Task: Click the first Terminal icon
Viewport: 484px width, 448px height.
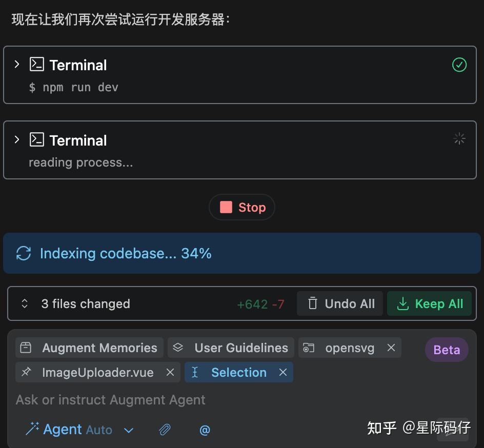Action: tap(36, 64)
